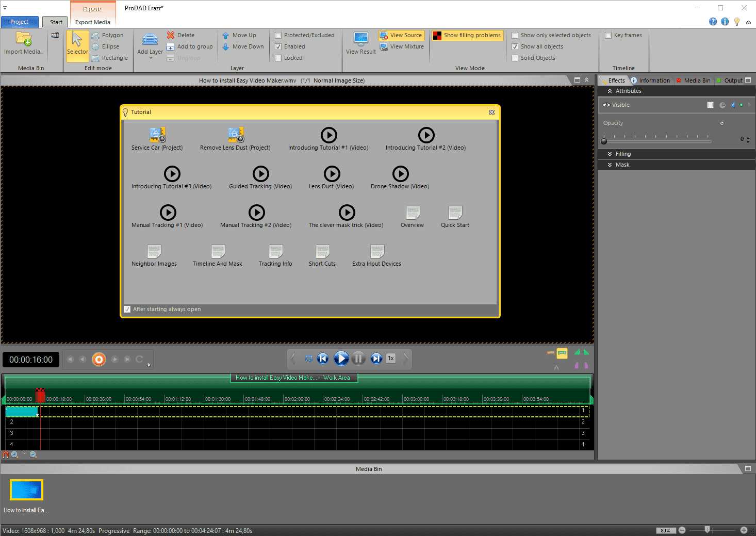The width and height of the screenshot is (756, 536).
Task: Select the cyan clip on track 1
Action: coord(22,412)
